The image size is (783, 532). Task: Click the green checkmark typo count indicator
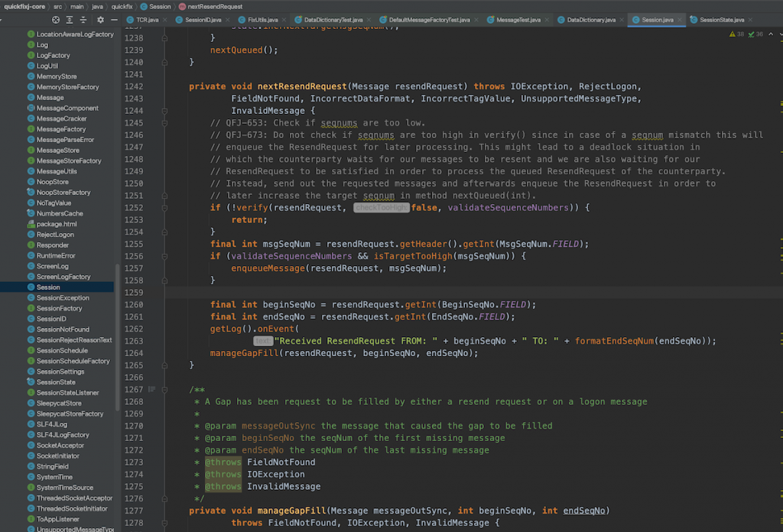[x=751, y=34]
